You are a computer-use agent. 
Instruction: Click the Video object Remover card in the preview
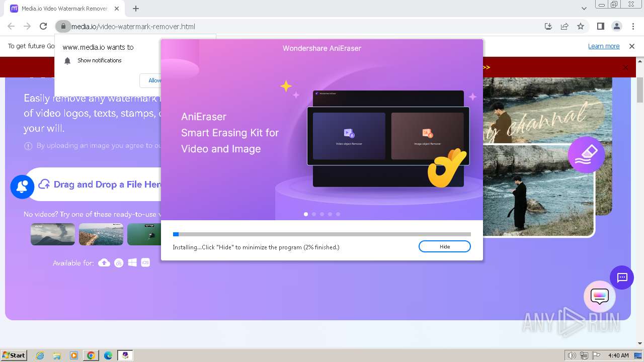point(349,136)
